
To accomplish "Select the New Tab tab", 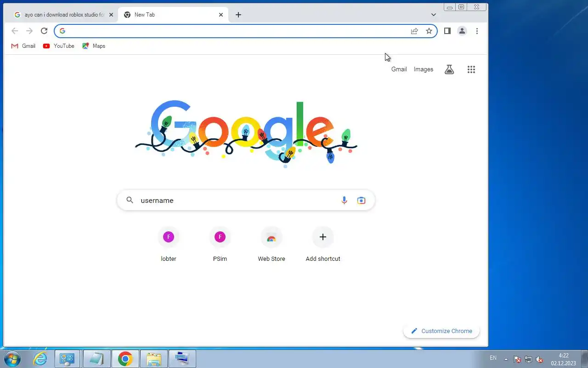I will (x=174, y=15).
